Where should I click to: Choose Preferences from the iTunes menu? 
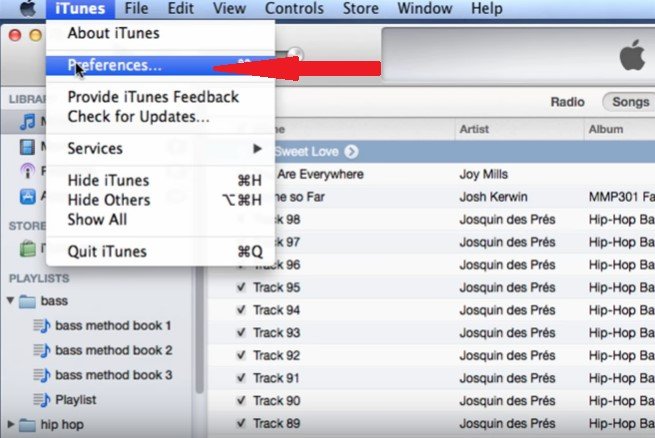pyautogui.click(x=114, y=65)
